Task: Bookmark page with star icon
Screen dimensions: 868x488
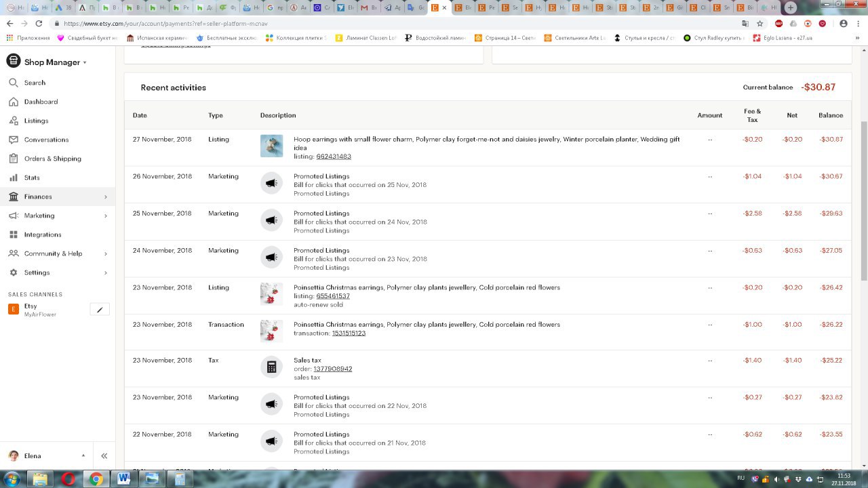Action: pyautogui.click(x=760, y=23)
